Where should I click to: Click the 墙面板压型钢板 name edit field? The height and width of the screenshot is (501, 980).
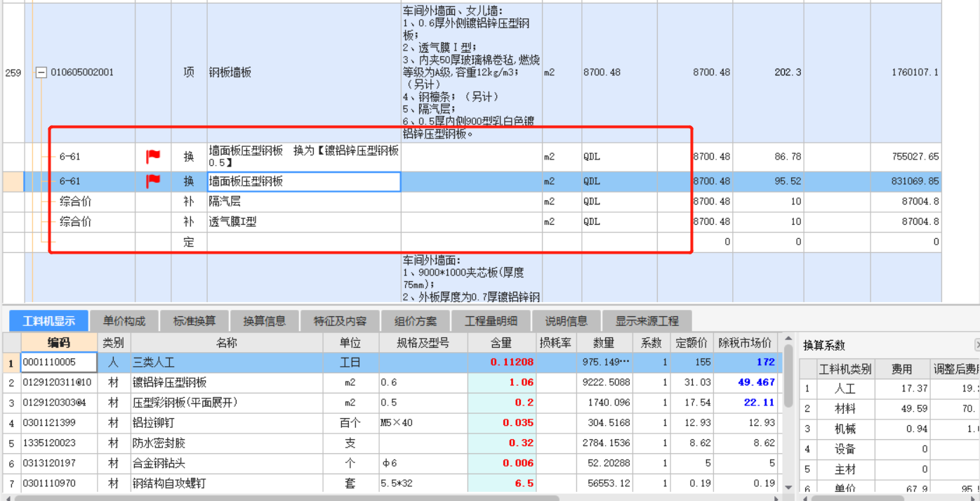(x=303, y=181)
